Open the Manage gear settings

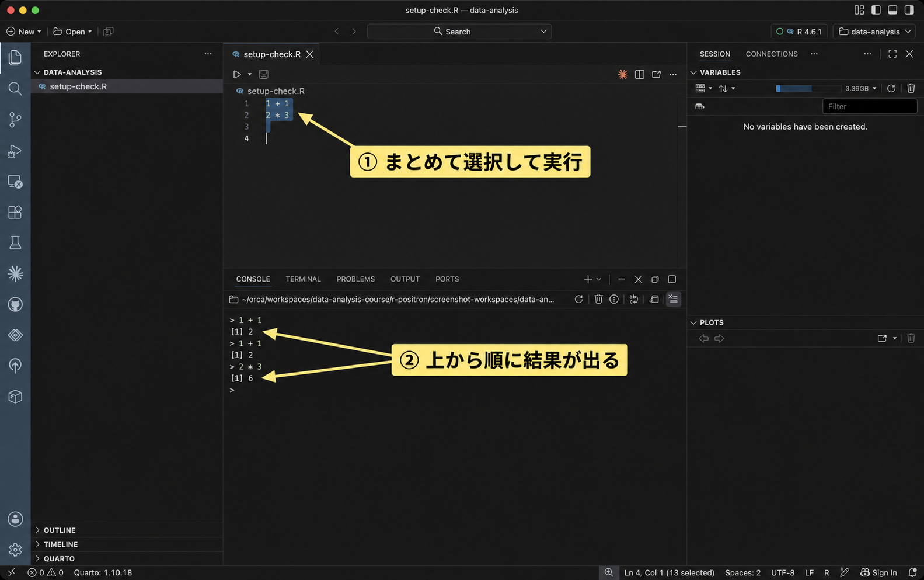point(15,550)
